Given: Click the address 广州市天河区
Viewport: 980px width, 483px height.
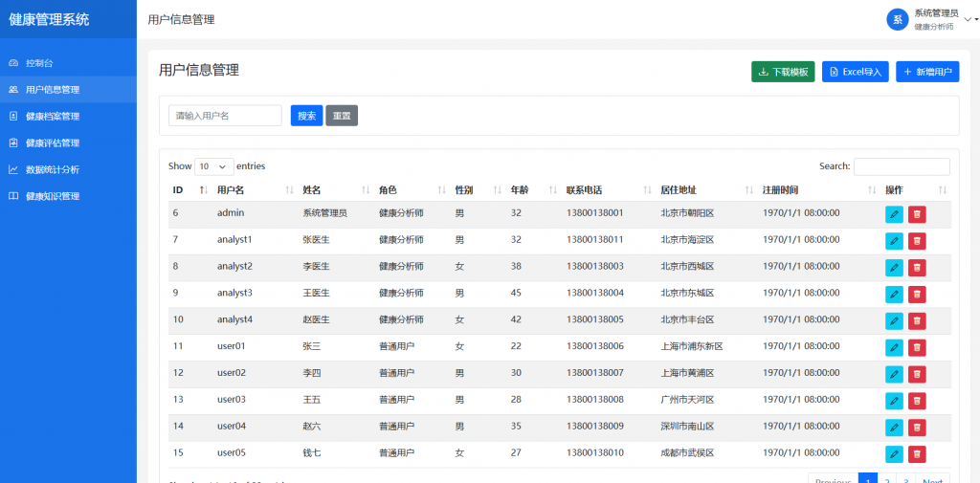Looking at the screenshot, I should coord(687,399).
